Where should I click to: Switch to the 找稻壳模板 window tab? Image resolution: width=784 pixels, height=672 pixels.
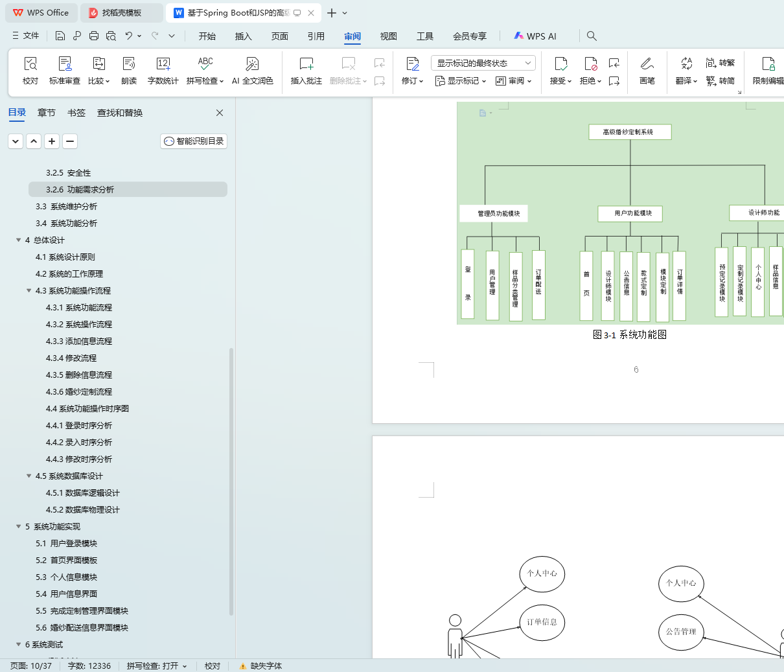(122, 13)
